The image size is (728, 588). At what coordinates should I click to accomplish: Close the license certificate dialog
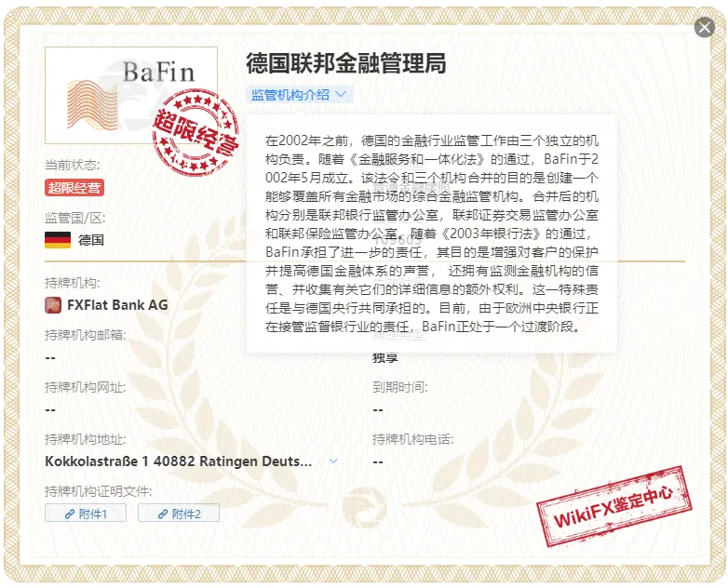pos(705,27)
